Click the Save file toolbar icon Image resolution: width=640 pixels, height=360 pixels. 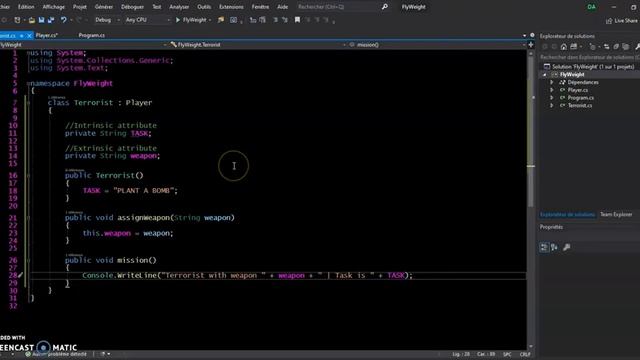coord(41,20)
